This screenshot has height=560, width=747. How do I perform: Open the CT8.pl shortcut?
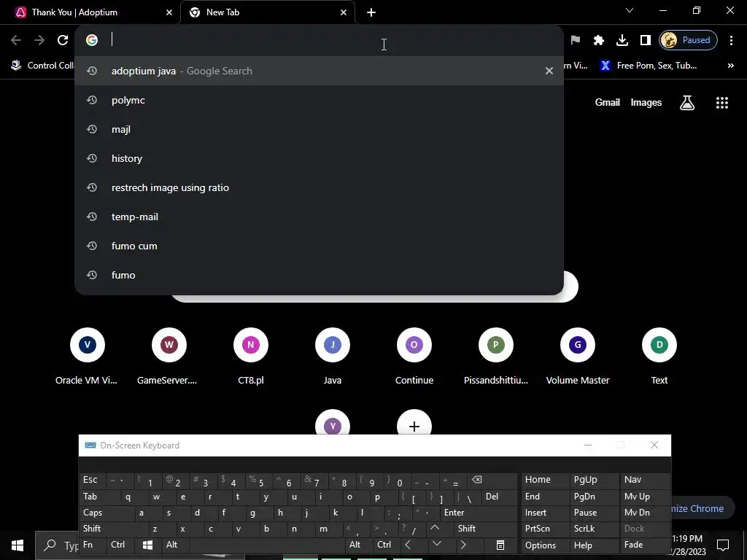click(251, 357)
